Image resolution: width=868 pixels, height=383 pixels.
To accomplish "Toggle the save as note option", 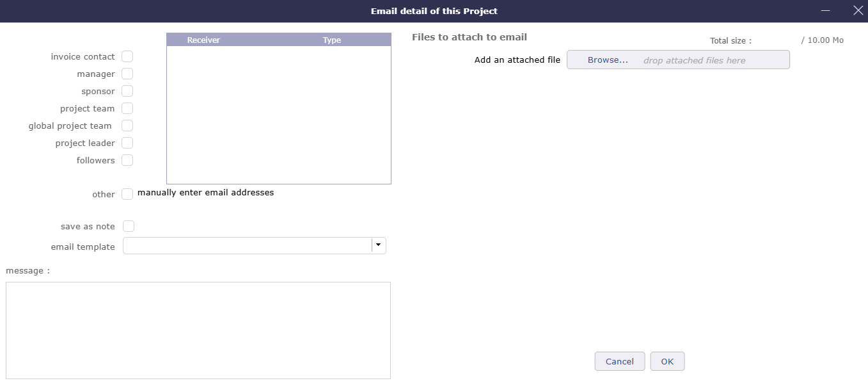I will pyautogui.click(x=128, y=226).
